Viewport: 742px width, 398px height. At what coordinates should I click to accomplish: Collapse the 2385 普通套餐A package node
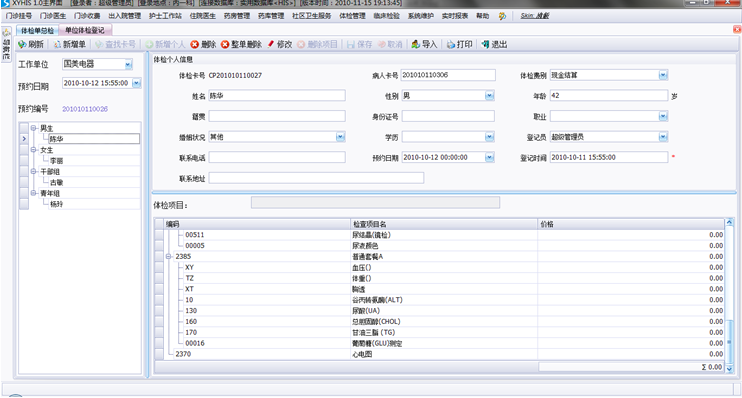(168, 256)
